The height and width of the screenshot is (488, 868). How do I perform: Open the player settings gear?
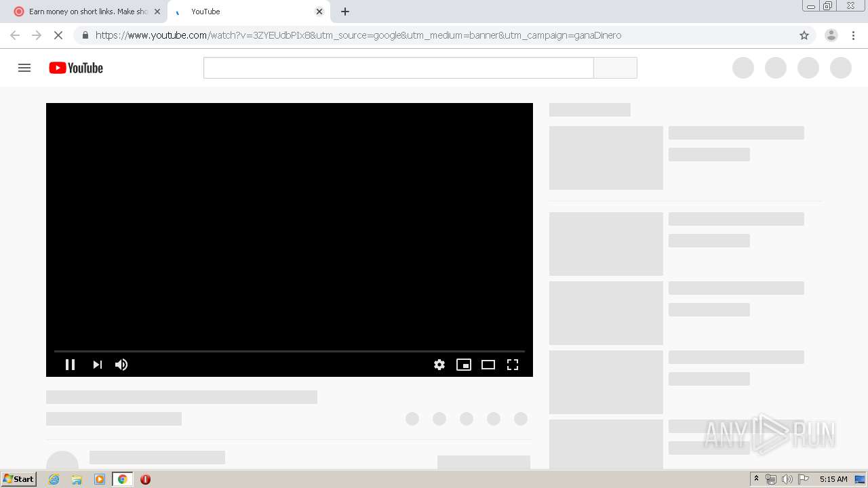coord(439,365)
